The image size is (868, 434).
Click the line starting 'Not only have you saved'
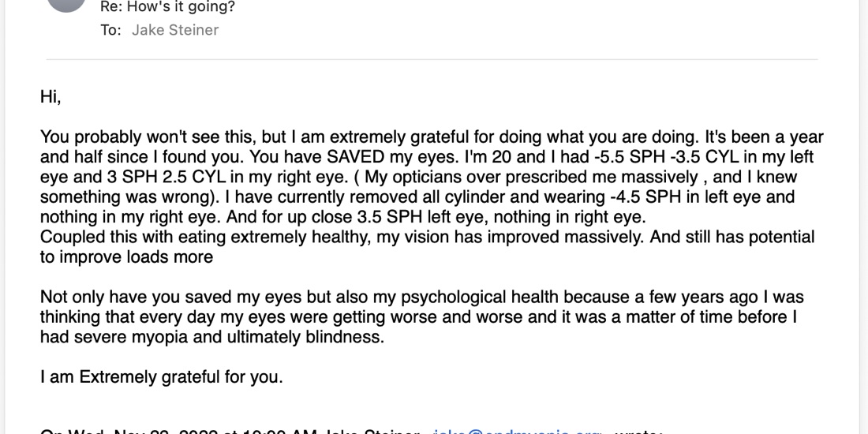pos(422,297)
